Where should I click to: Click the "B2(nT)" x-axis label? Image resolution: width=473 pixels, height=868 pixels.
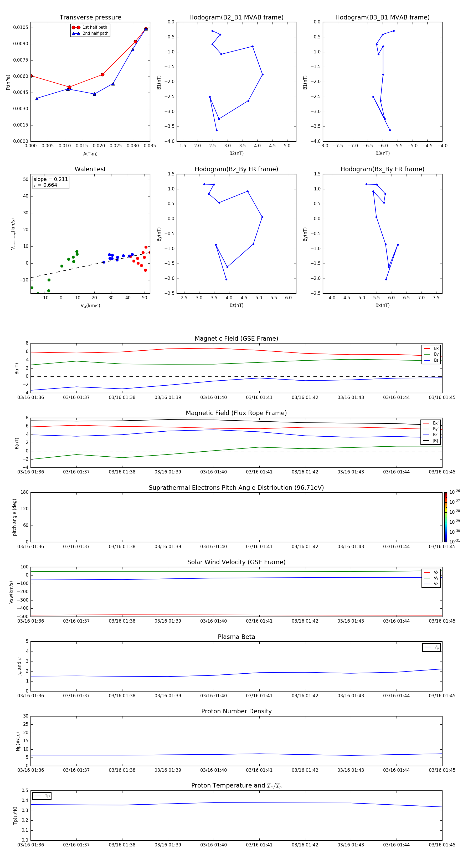coord(236,153)
